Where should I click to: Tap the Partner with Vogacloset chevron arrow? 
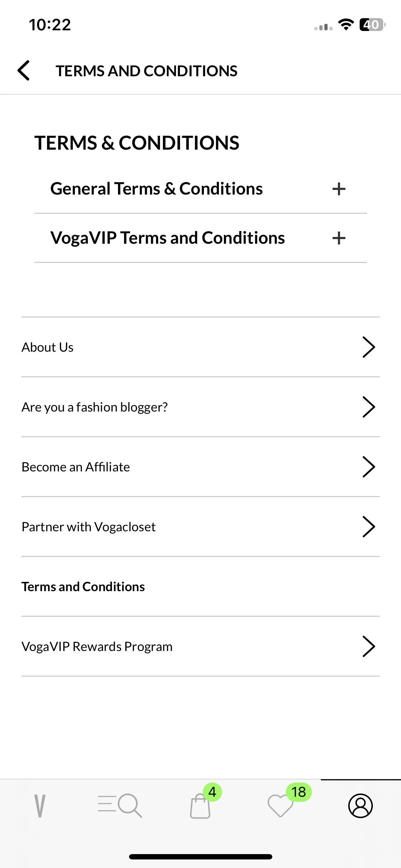pos(369,527)
